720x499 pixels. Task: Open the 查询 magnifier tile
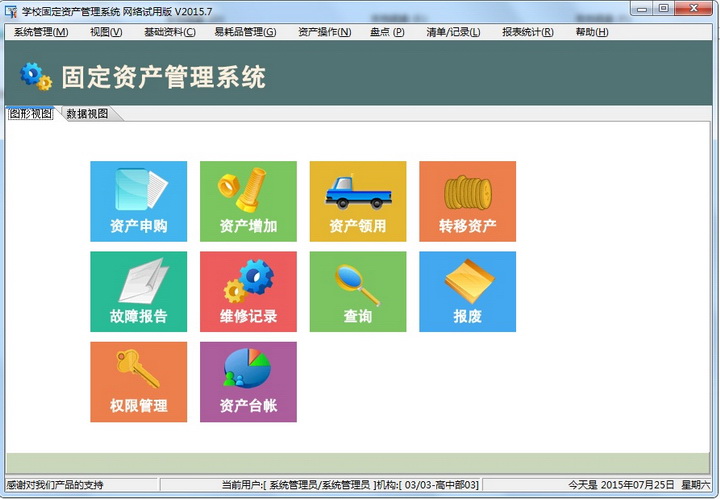(x=358, y=291)
